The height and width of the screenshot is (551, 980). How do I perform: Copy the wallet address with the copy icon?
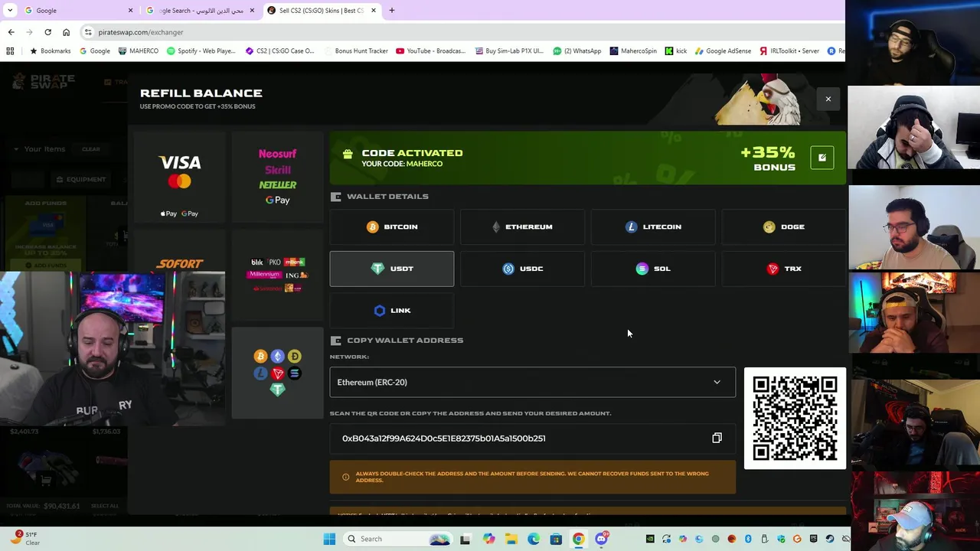tap(717, 439)
